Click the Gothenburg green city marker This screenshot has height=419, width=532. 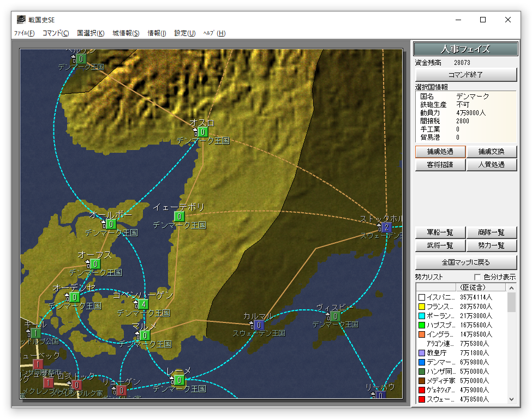click(179, 217)
